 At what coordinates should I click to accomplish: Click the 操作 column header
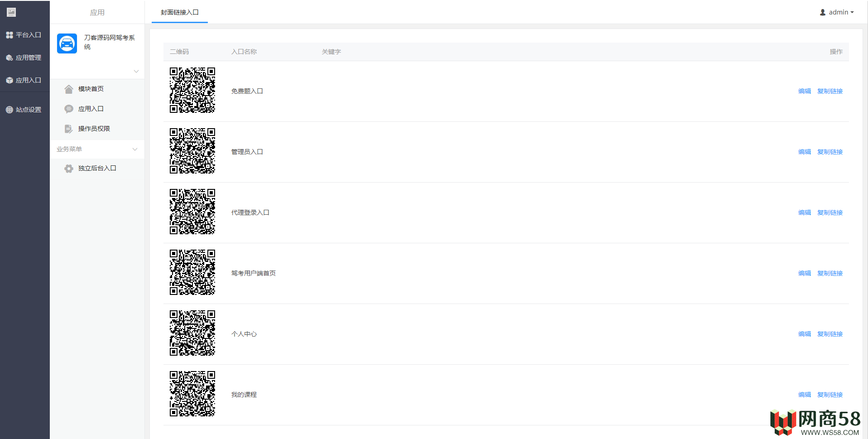836,52
